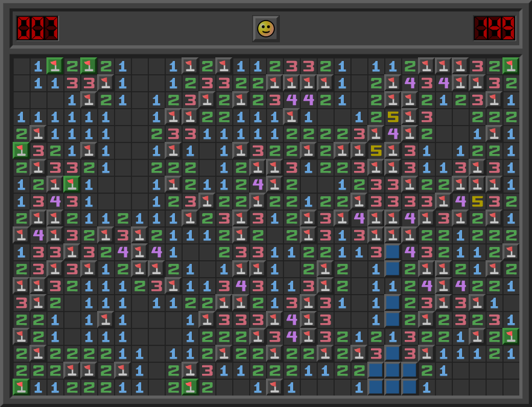Viewport: 532px width, 407px height.
Task: Reveal the bottom-left cell of the blue block
Action: pyautogui.click(x=376, y=387)
